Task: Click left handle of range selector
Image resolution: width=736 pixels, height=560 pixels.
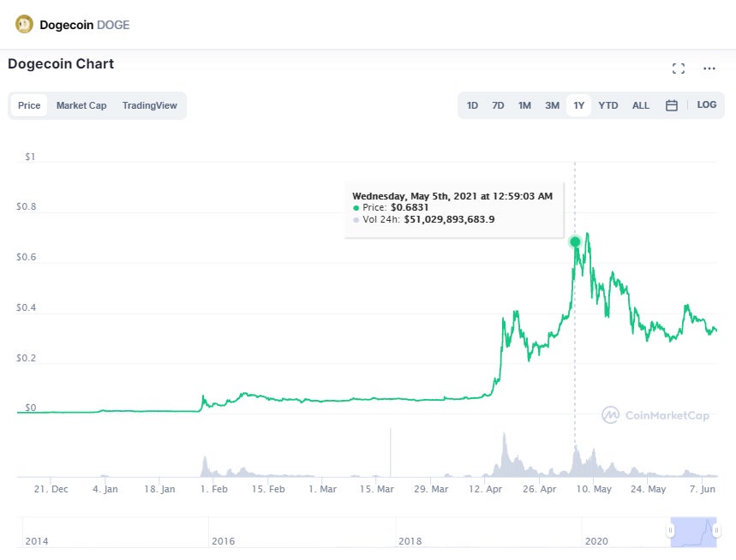Action: pos(671,532)
